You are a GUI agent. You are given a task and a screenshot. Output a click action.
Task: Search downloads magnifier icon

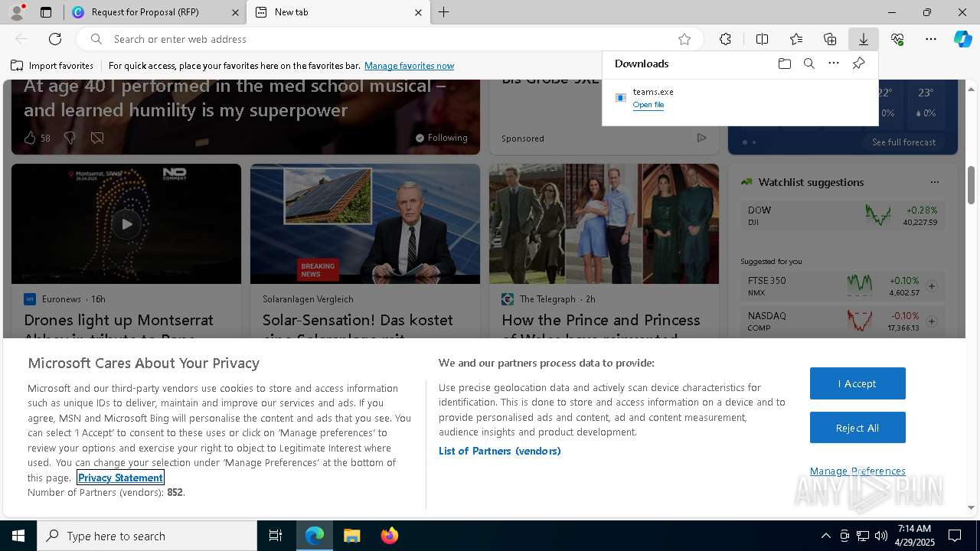coord(808,64)
